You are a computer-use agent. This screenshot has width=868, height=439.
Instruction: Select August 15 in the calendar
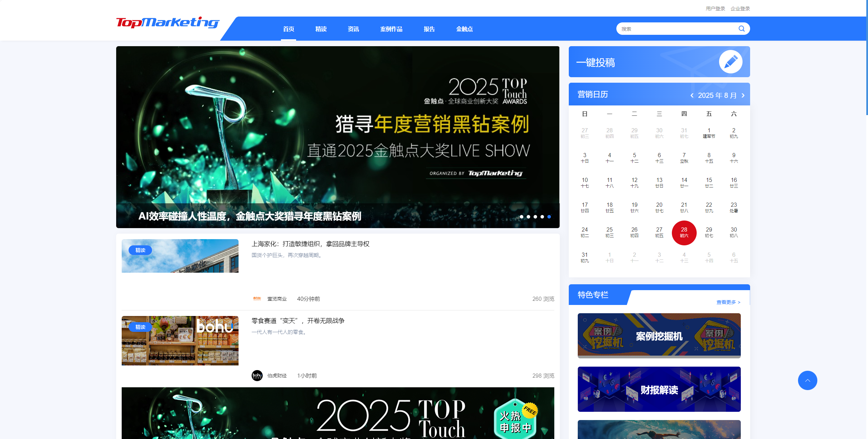coord(709,183)
